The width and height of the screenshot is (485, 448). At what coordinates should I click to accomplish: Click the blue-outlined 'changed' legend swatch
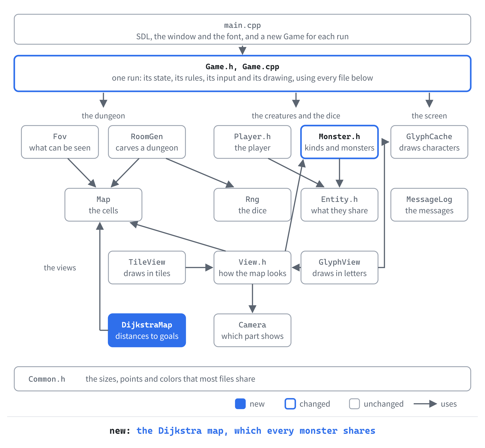[290, 404]
